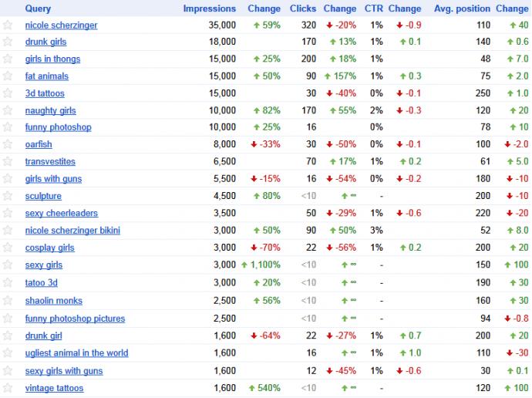Select the 320 clicks value
The height and width of the screenshot is (398, 532).
(308, 25)
